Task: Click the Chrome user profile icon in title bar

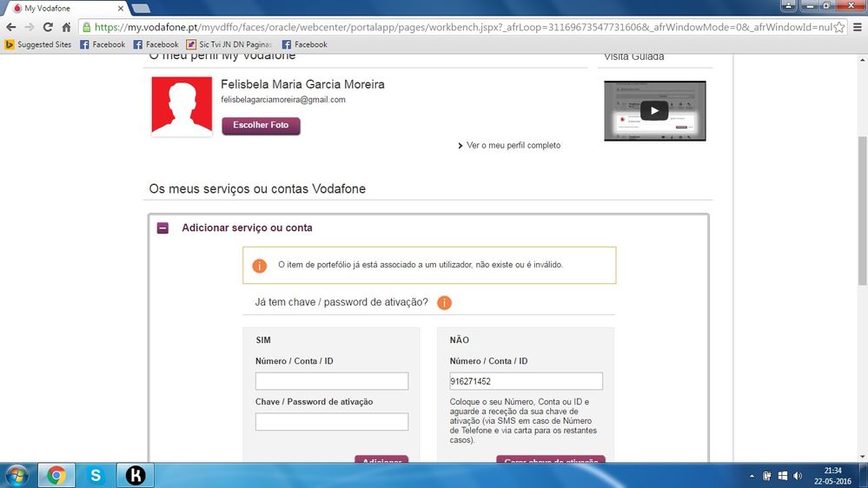Action: coord(788,5)
